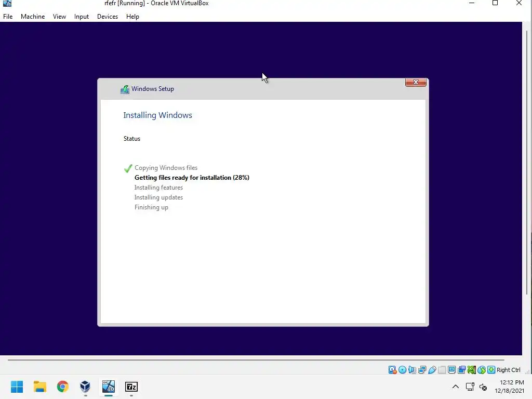Open the View menu

pyautogui.click(x=59, y=16)
